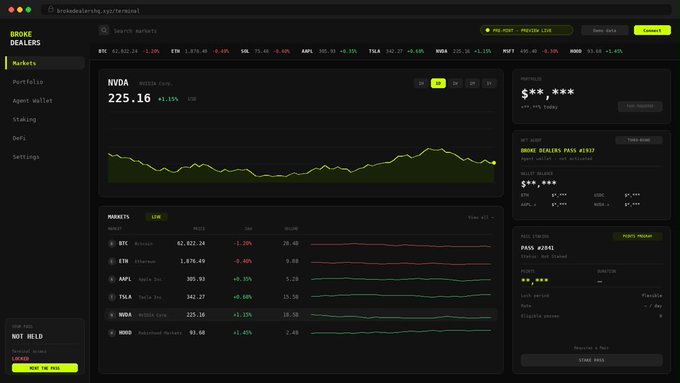
Task: Click the BTC coin icon in Markets table
Action: pos(111,244)
